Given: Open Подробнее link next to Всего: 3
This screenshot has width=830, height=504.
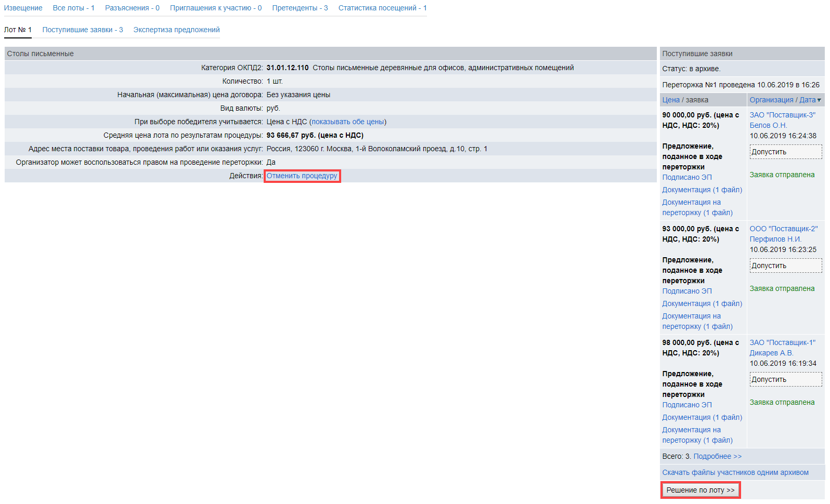Looking at the screenshot, I should coord(717,456).
